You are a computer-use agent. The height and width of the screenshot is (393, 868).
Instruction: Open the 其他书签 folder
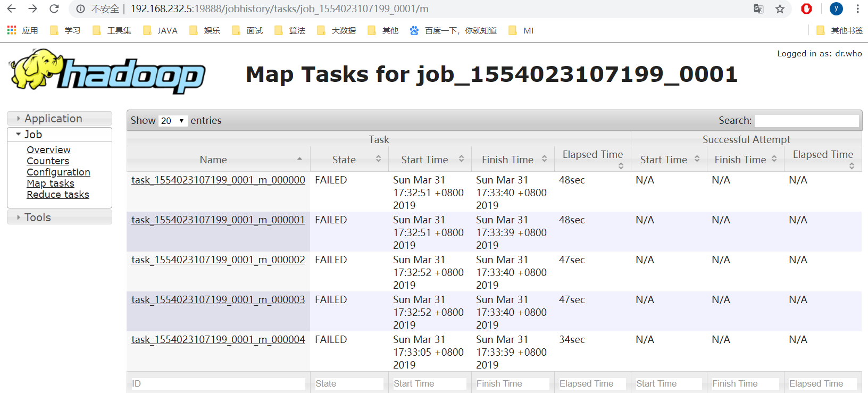point(840,30)
